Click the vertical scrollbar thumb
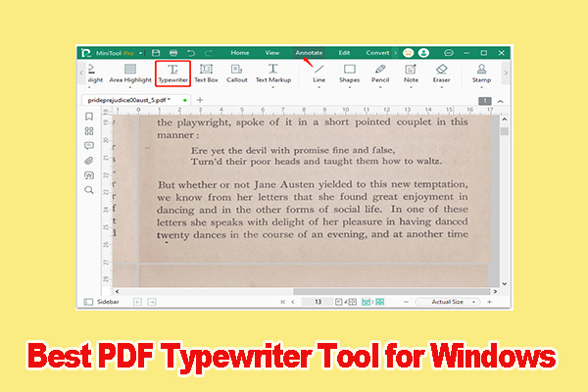This screenshot has height=392, width=588. pos(505,131)
